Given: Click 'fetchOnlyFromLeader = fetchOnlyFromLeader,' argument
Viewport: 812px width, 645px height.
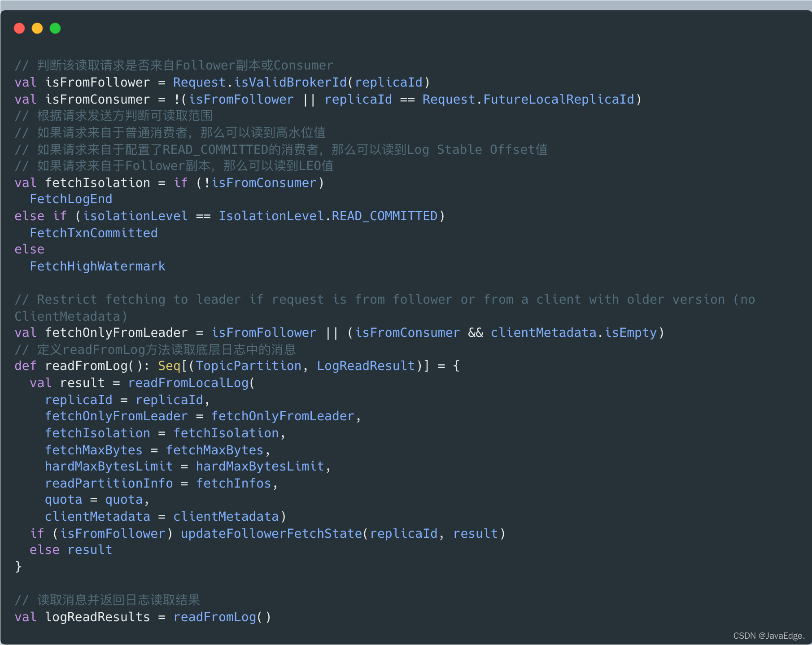Looking at the screenshot, I should point(203,416).
